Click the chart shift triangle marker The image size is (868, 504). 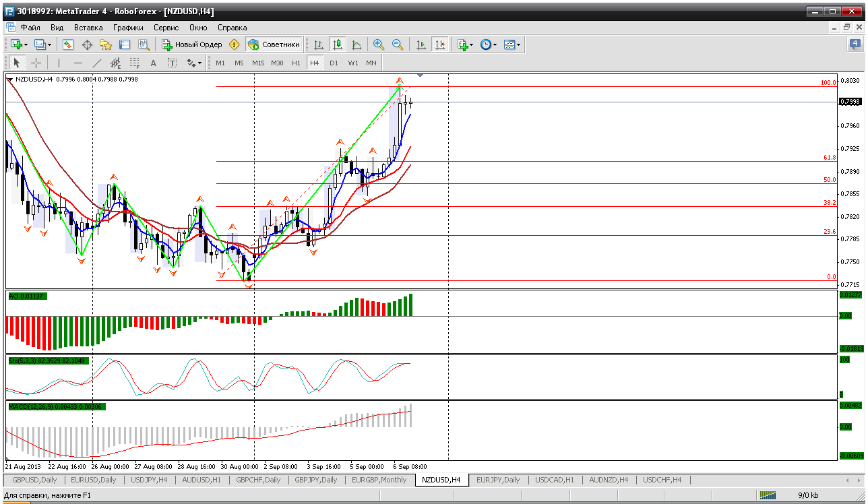[421, 76]
